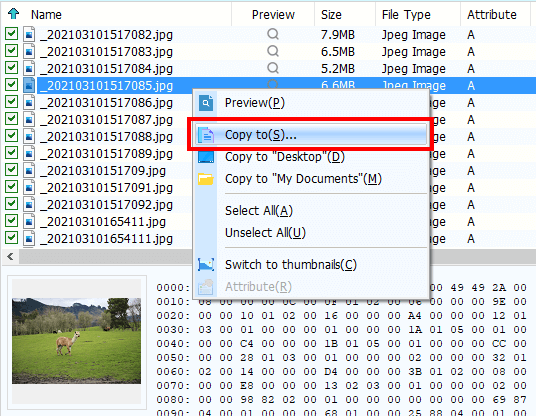Click file icon of _202103101517082.jpg
This screenshot has height=416, width=536.
click(x=29, y=34)
